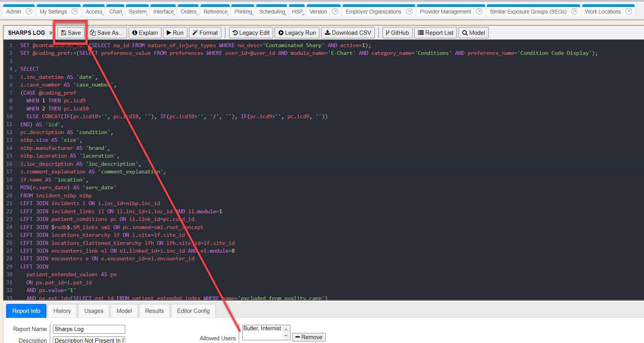Click the Report Name input field

tap(89, 329)
